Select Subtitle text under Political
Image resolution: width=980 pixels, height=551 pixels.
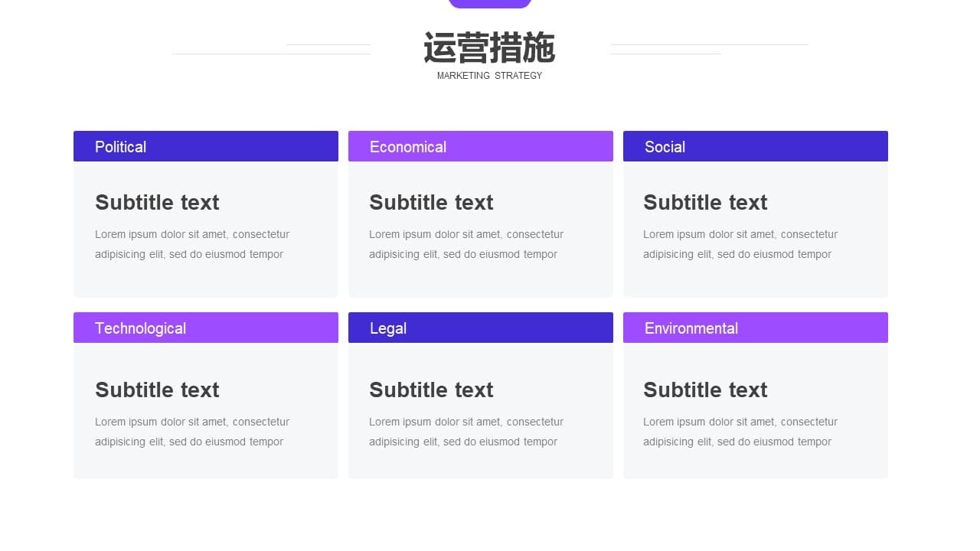point(157,203)
